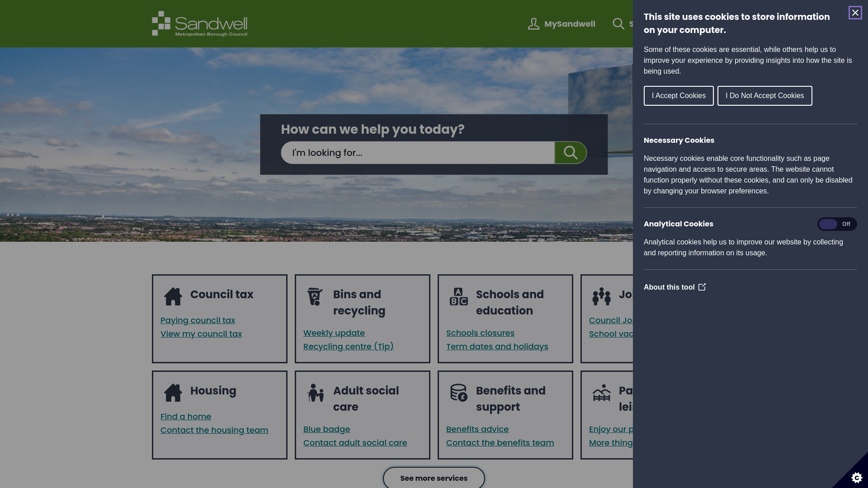This screenshot has width=868, height=488.
Task: Click See more services button
Action: 434,478
